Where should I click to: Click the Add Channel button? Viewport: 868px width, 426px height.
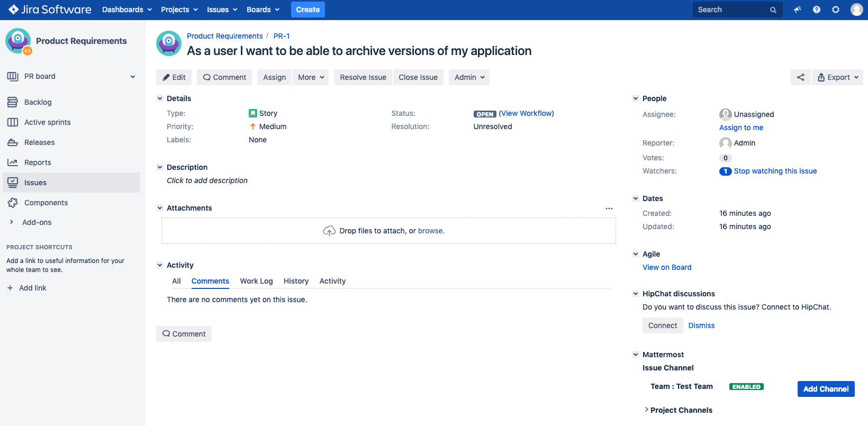[826, 389]
